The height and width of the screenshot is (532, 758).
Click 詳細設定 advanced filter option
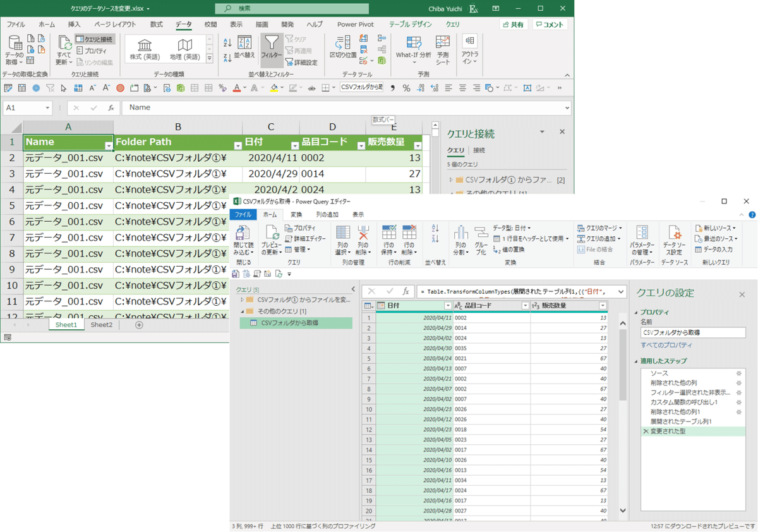(301, 62)
